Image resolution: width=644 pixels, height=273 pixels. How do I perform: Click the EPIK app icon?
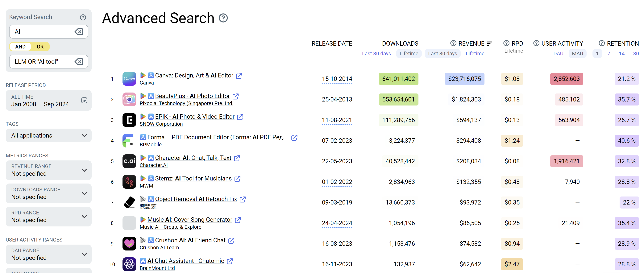click(129, 120)
